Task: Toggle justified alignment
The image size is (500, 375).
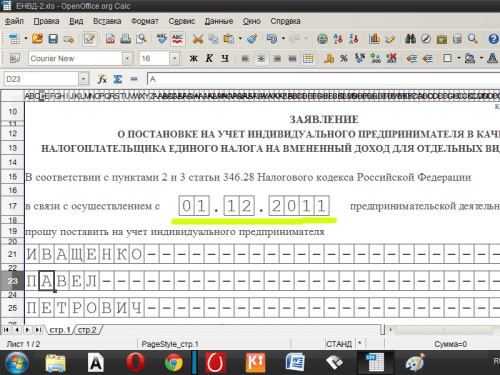Action: tap(292, 59)
